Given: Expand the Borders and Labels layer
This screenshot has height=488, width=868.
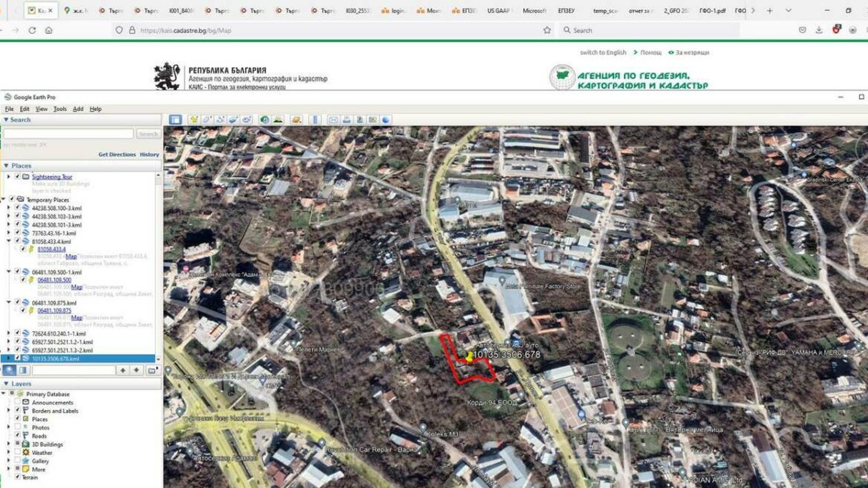Looking at the screenshot, I should (x=9, y=411).
